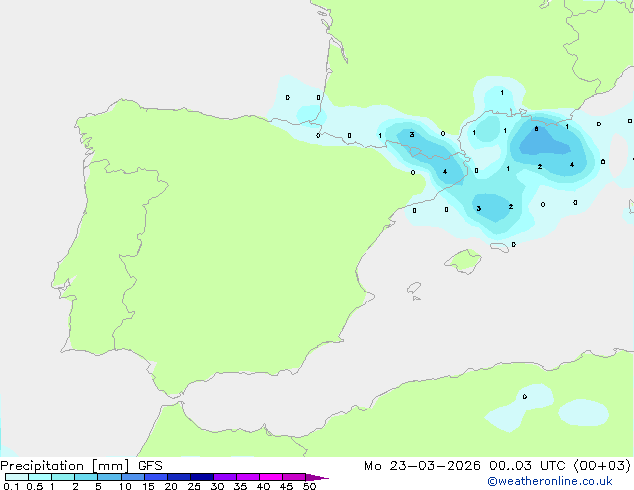Select the legend swatch for 2–5 mm
The height and width of the screenshot is (490, 634).
(86, 477)
